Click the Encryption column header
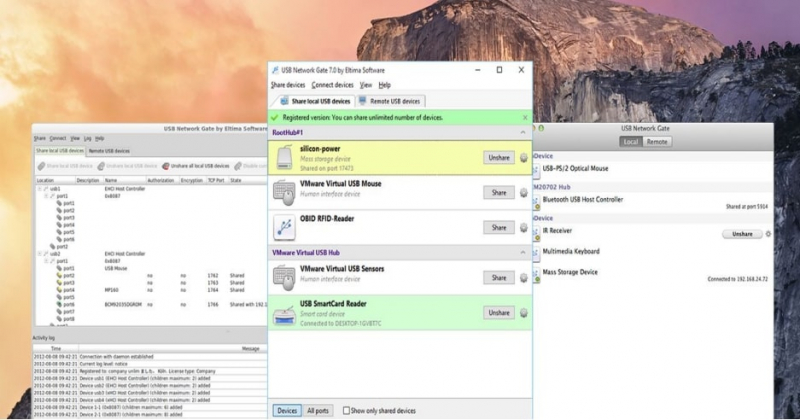The width and height of the screenshot is (800, 420). (191, 181)
